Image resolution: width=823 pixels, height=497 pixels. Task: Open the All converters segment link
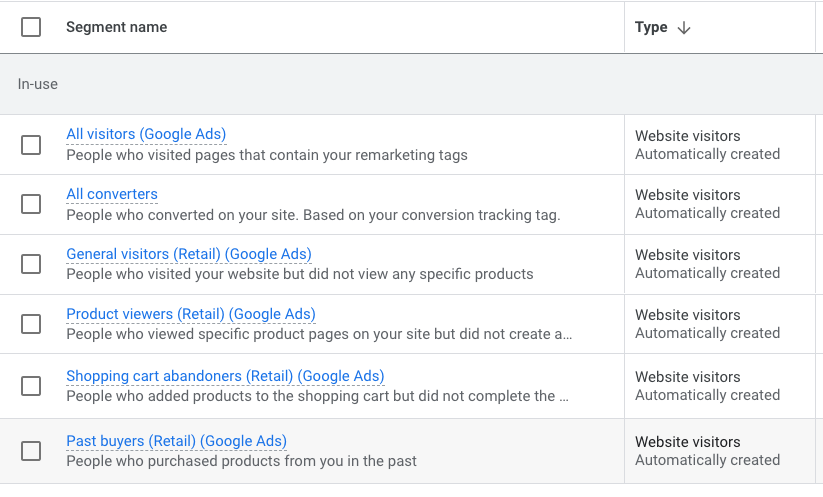[112, 194]
